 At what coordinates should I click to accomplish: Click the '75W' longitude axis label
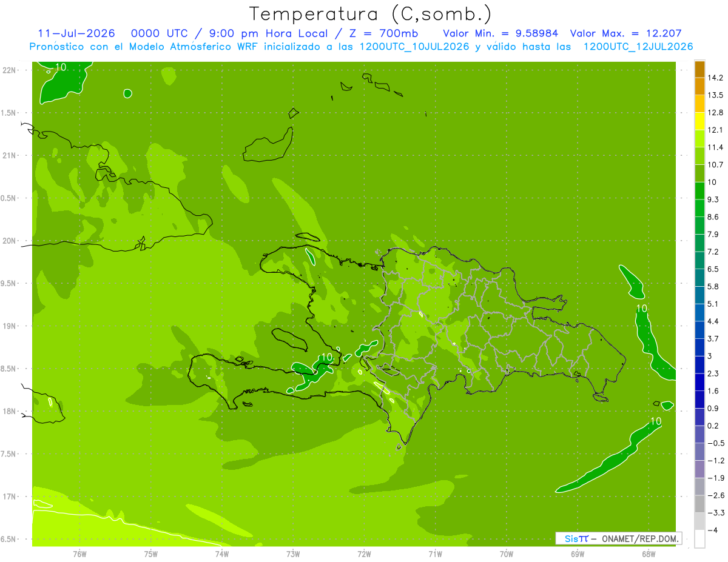[x=150, y=555]
